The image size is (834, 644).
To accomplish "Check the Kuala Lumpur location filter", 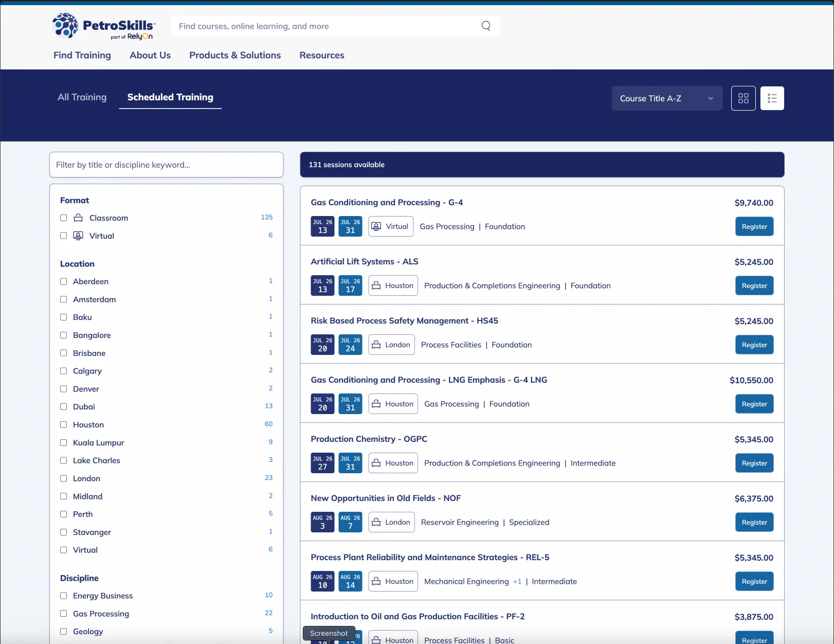I will pos(64,443).
